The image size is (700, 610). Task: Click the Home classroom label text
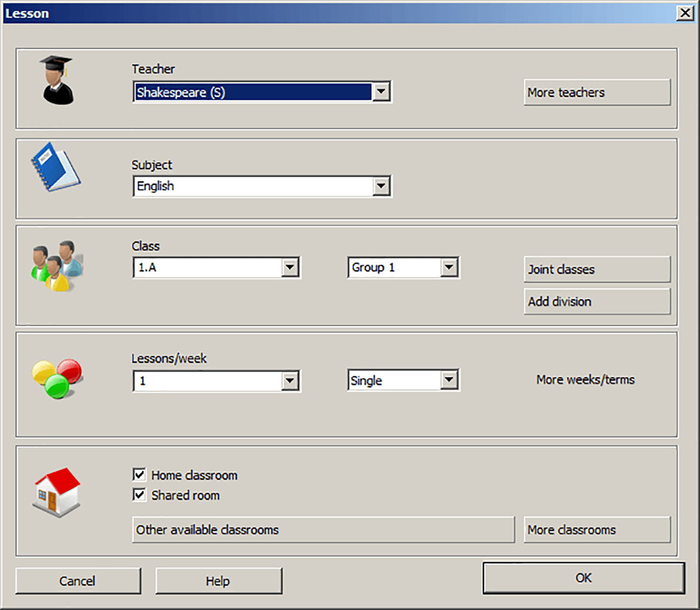194,475
